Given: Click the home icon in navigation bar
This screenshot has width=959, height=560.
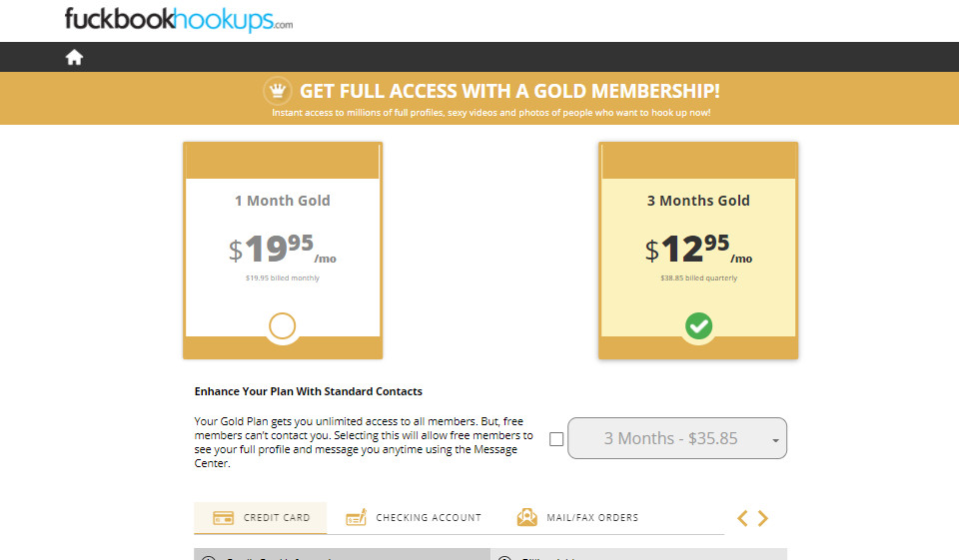Looking at the screenshot, I should [74, 57].
